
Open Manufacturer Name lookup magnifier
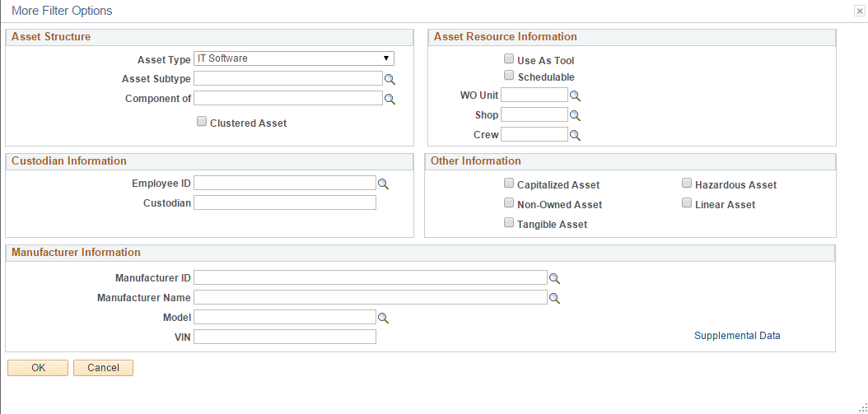coord(554,298)
